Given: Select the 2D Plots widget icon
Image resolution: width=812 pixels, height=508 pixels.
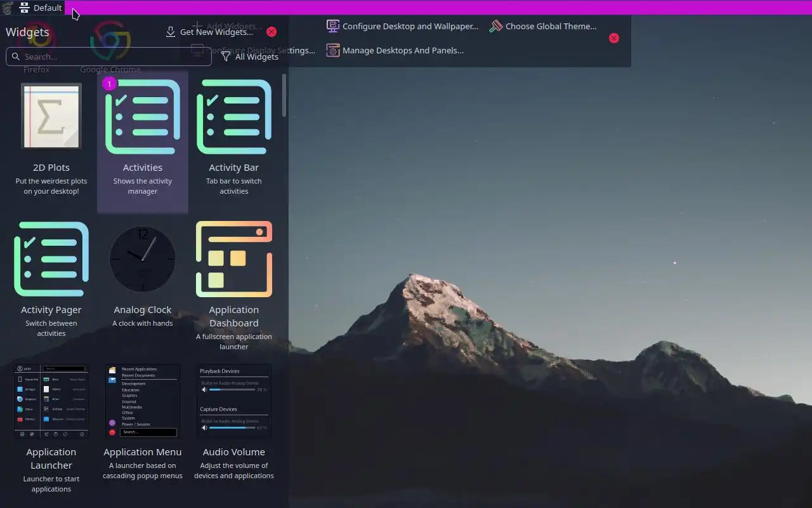Looking at the screenshot, I should tap(51, 117).
